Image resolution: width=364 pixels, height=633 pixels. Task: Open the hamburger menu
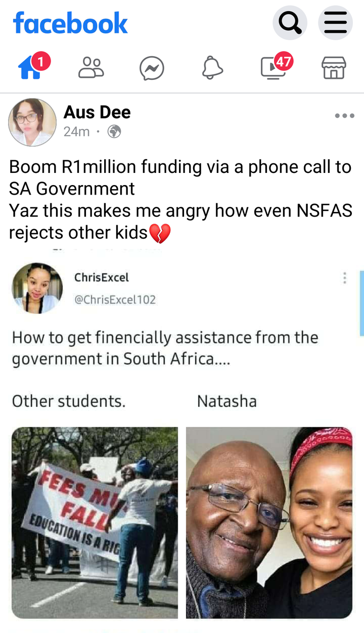pyautogui.click(x=335, y=22)
